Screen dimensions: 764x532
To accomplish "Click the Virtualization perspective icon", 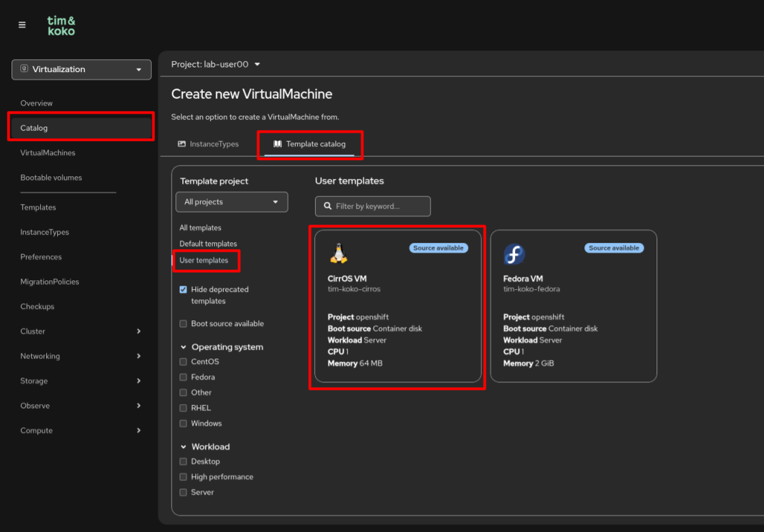I will [24, 69].
